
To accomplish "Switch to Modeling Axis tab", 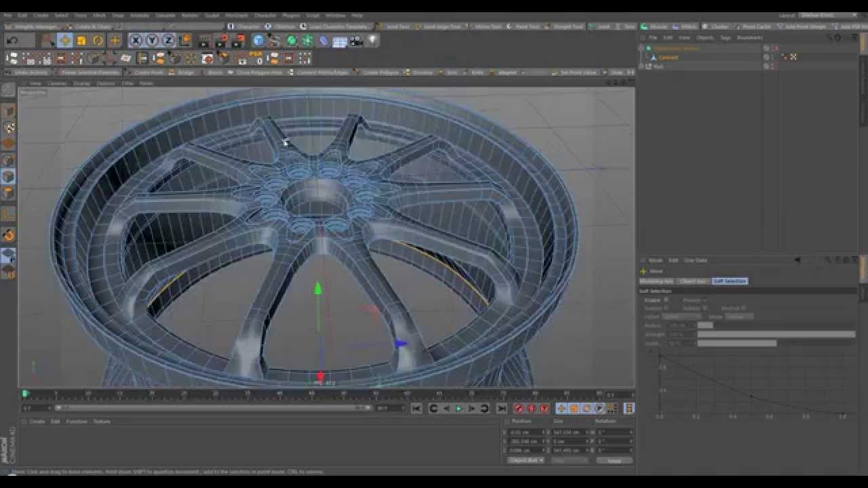I will point(656,281).
